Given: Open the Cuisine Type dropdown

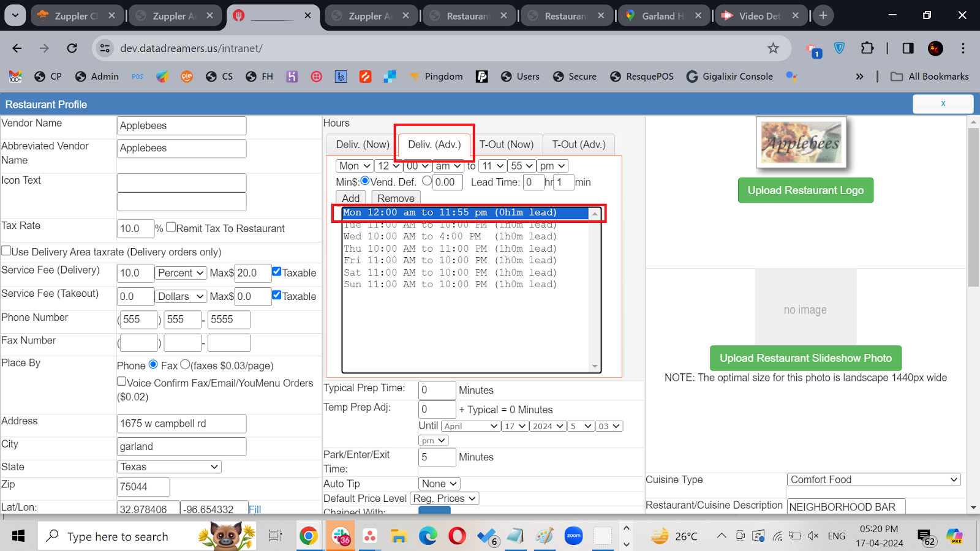Looking at the screenshot, I should coord(873,480).
